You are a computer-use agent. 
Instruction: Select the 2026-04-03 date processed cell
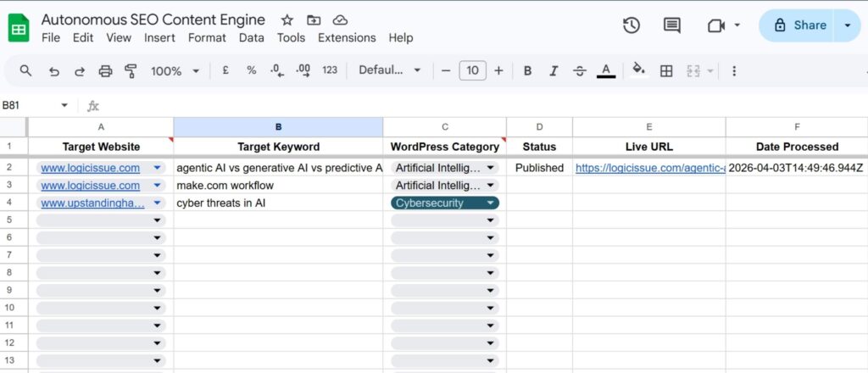[797, 168]
